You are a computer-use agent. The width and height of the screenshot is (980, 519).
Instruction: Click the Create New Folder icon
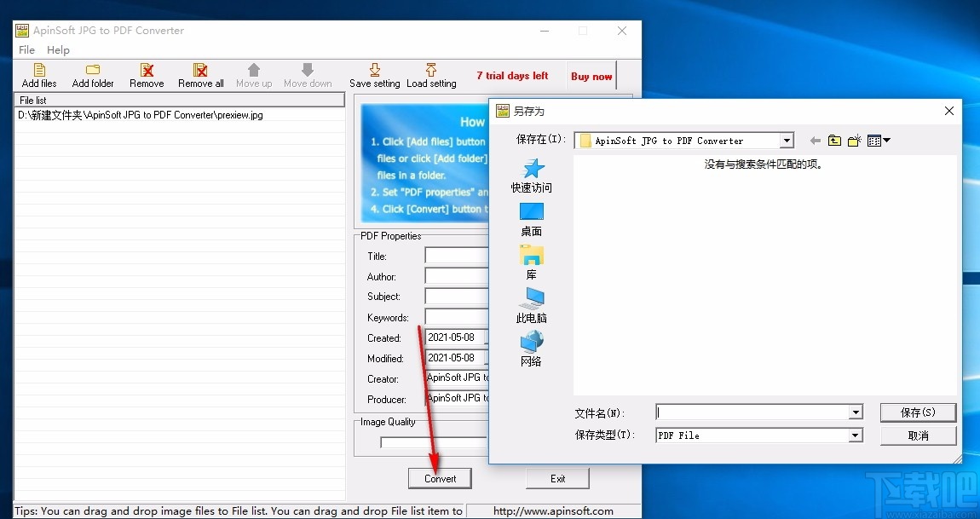[x=854, y=140]
